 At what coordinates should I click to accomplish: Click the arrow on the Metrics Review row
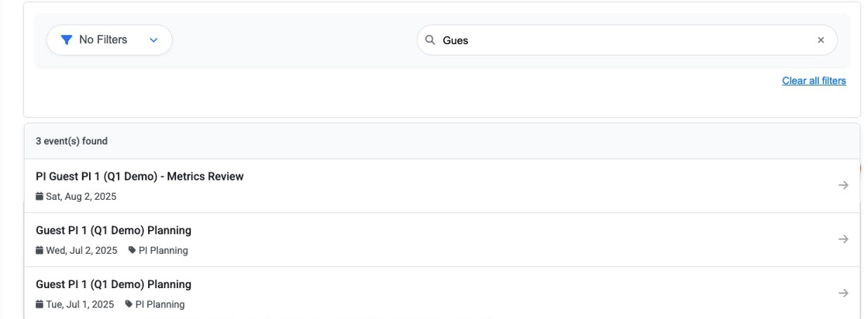843,186
